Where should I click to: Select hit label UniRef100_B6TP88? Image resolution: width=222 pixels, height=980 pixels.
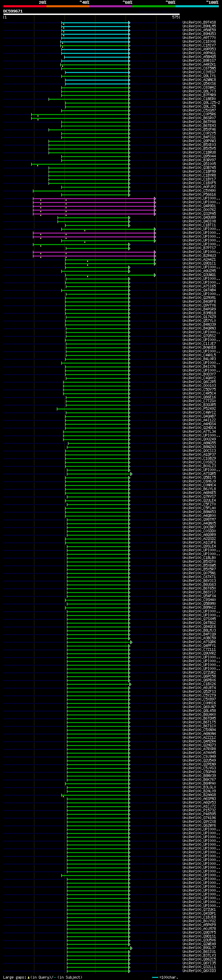tap(199, 122)
